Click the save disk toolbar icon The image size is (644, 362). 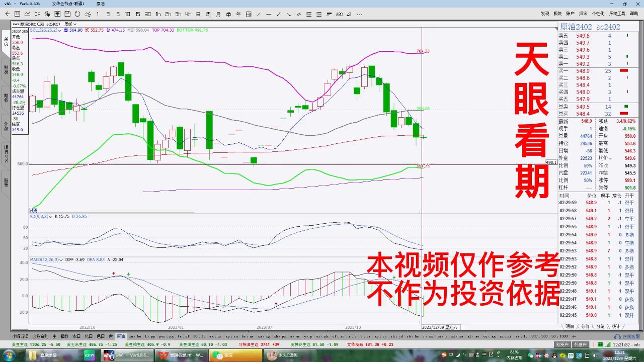[x=67, y=14]
